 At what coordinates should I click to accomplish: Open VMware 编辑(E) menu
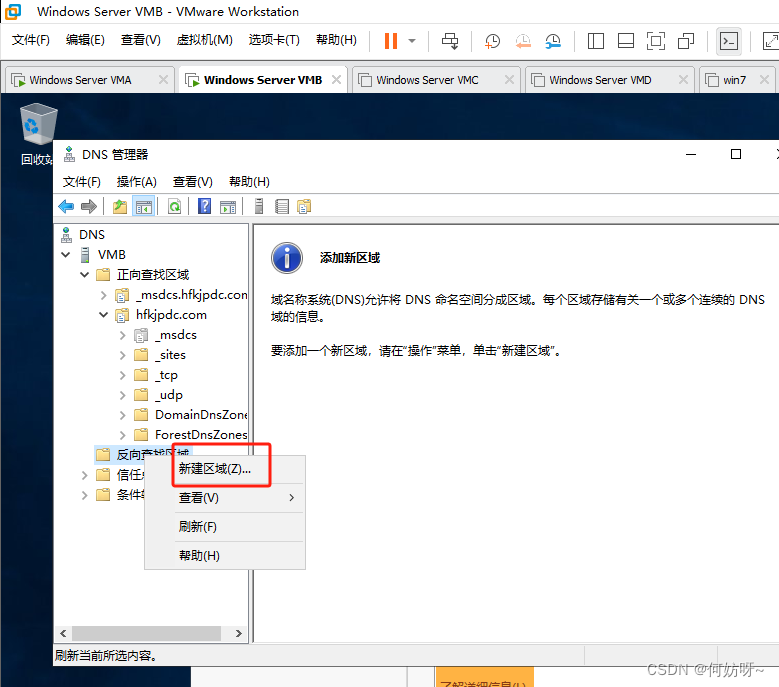85,40
